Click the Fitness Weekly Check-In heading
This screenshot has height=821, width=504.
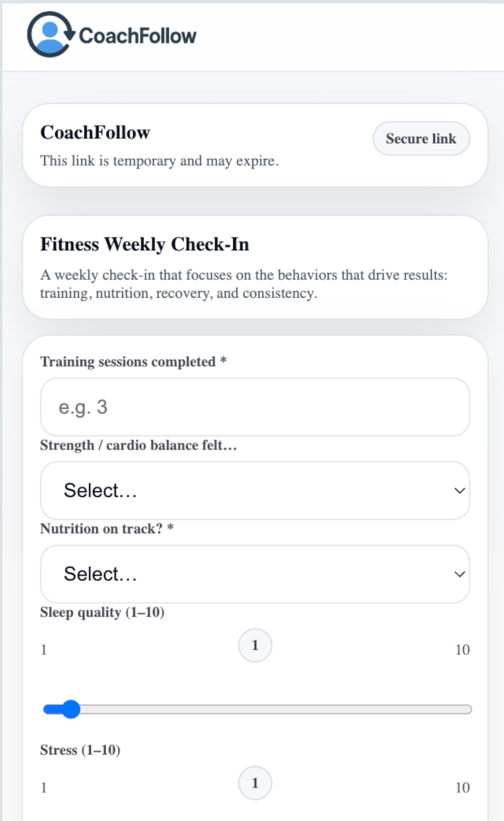coord(145,244)
